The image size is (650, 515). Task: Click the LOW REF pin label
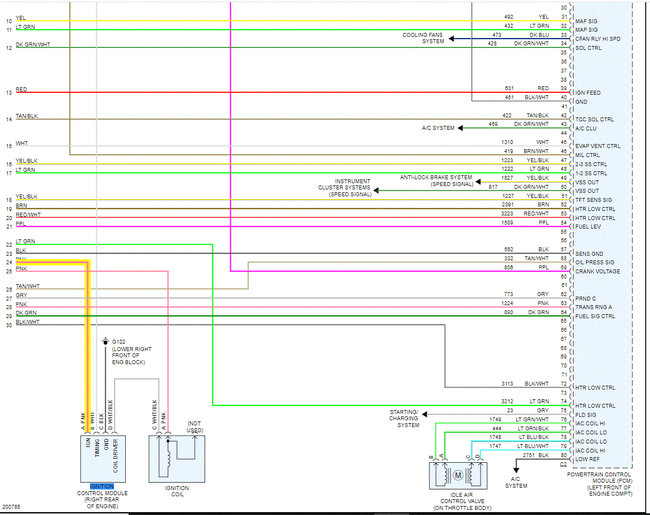click(x=587, y=459)
